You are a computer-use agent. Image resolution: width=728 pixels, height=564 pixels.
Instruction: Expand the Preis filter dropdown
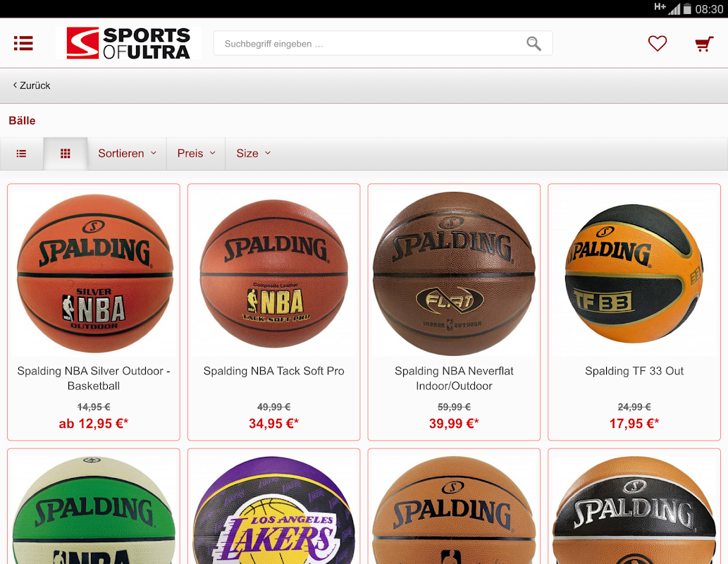click(x=196, y=153)
